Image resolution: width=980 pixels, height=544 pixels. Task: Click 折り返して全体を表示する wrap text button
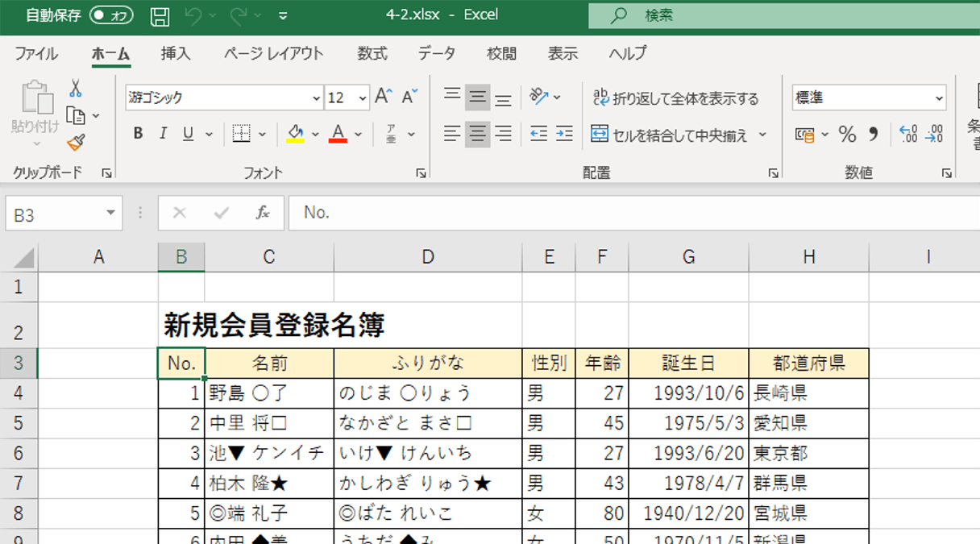[x=675, y=98]
